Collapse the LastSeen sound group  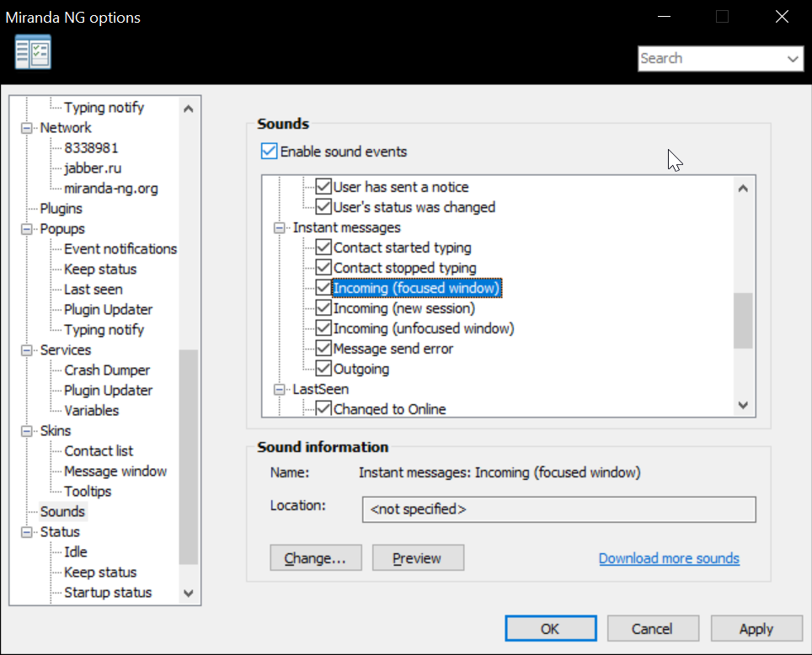[279, 389]
